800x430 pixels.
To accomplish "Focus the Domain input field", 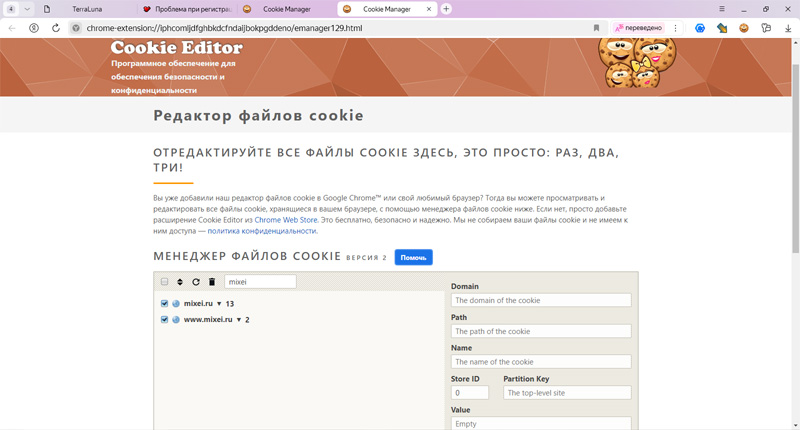I will 541,300.
